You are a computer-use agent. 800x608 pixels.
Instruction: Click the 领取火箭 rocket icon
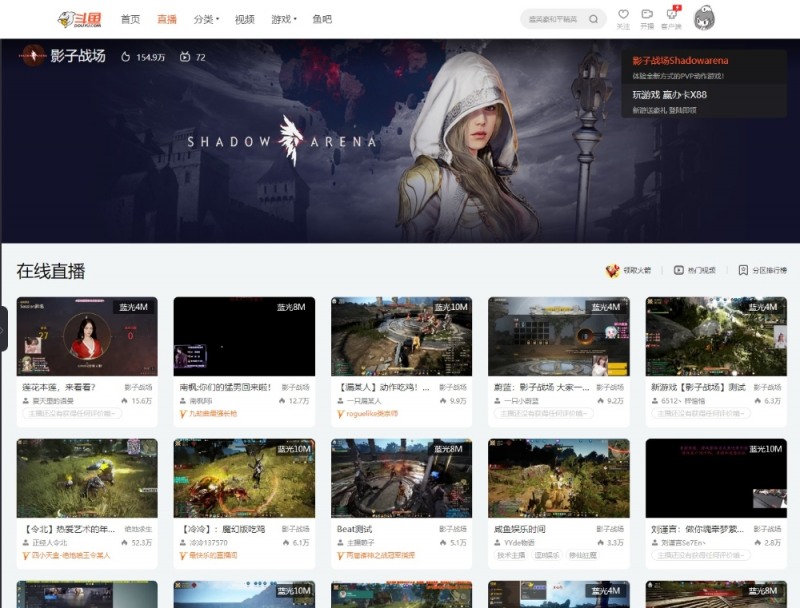click(x=612, y=270)
